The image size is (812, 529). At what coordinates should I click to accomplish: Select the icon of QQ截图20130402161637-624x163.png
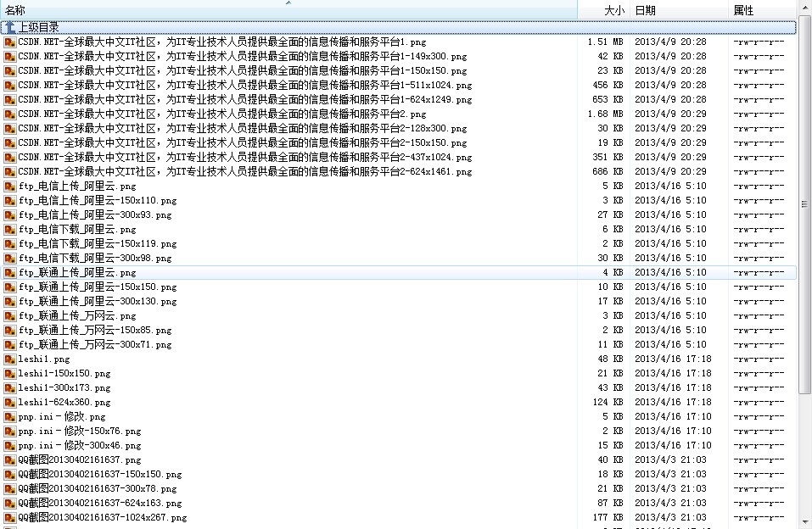click(x=10, y=503)
